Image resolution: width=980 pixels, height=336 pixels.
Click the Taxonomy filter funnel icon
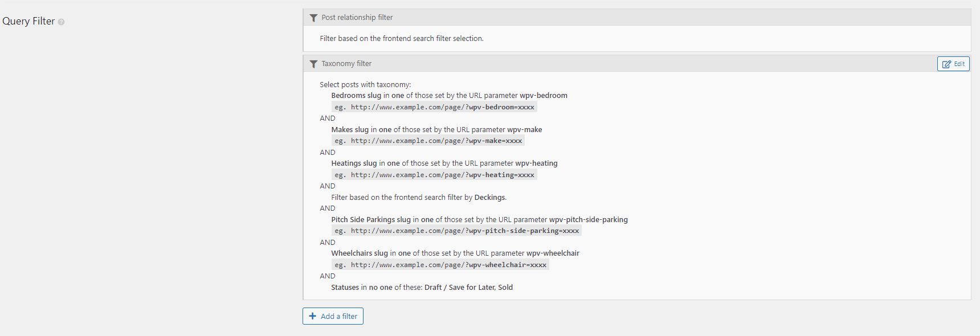(x=313, y=64)
